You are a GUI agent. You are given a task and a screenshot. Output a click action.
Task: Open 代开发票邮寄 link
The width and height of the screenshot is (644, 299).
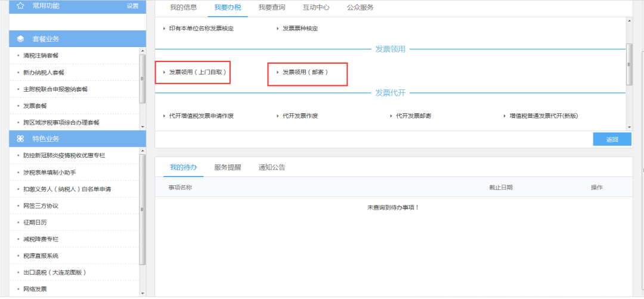click(x=413, y=116)
